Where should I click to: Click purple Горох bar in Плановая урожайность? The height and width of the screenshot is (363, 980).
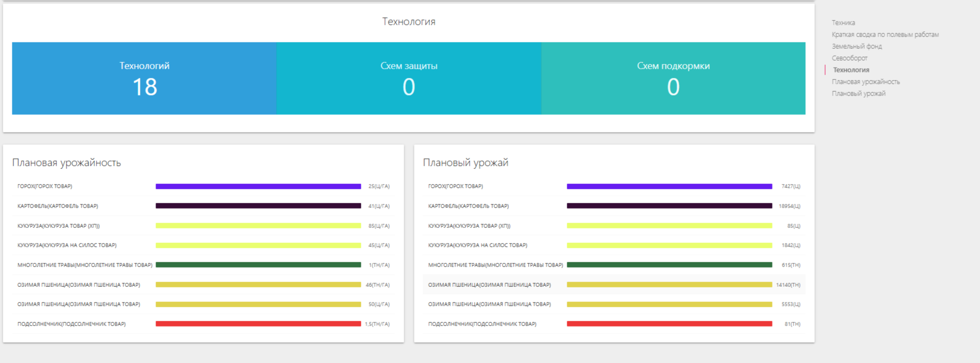(x=258, y=187)
